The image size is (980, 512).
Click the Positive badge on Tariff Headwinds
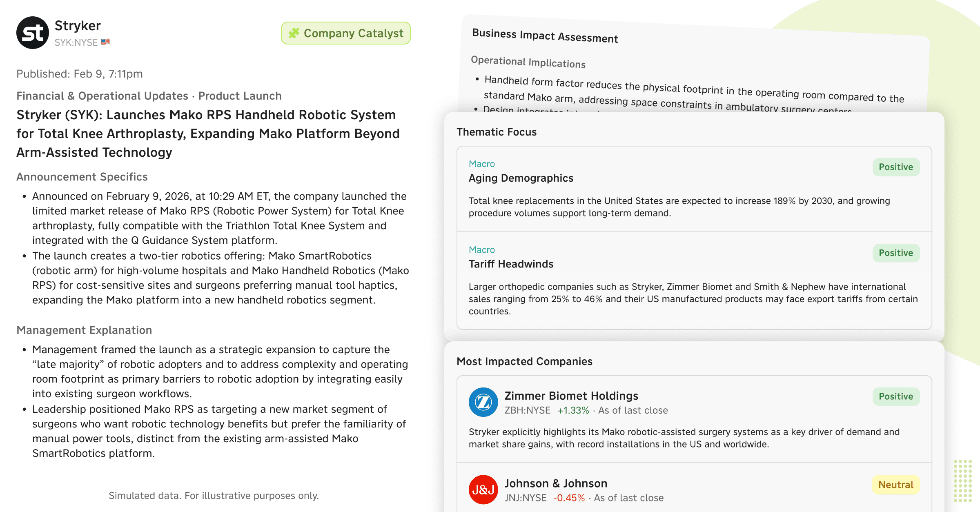[x=896, y=253]
